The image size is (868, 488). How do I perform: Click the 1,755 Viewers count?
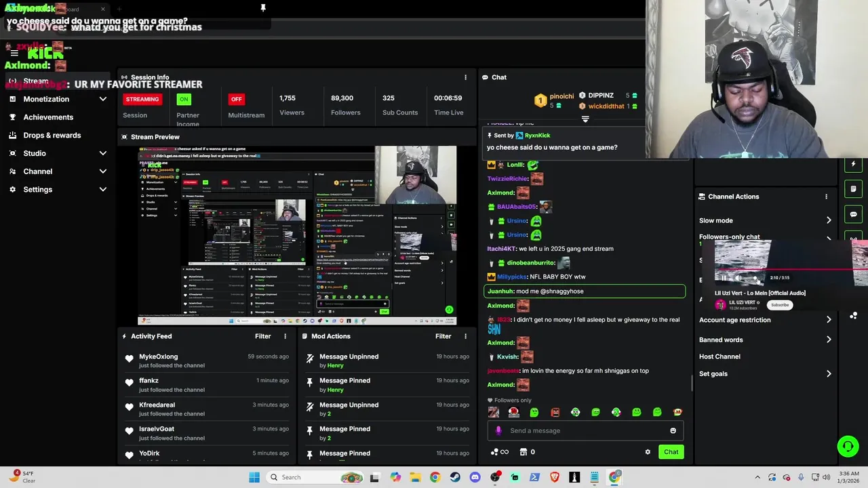(x=288, y=98)
